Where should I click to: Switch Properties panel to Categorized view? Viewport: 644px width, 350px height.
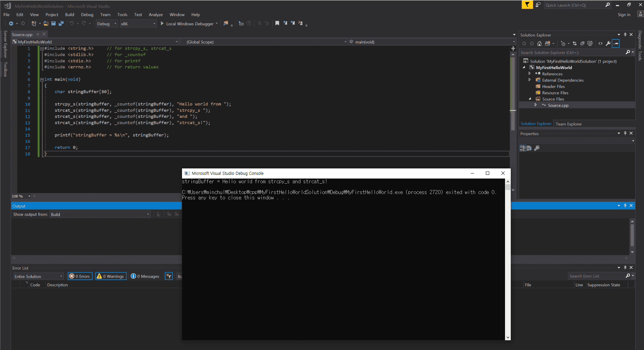pos(523,148)
